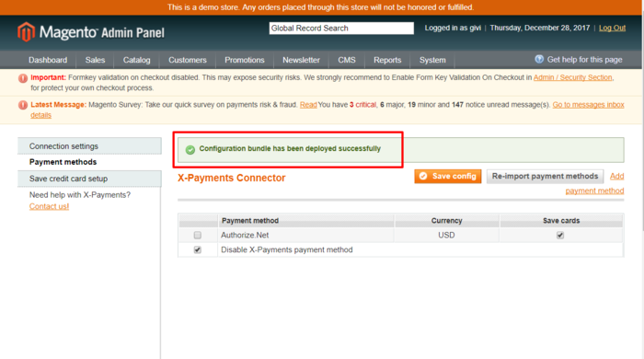Open the System menu

432,60
